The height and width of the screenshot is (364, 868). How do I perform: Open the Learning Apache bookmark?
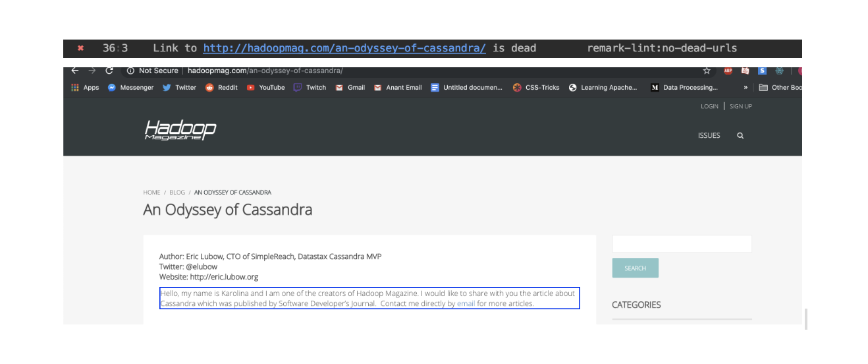pyautogui.click(x=603, y=87)
